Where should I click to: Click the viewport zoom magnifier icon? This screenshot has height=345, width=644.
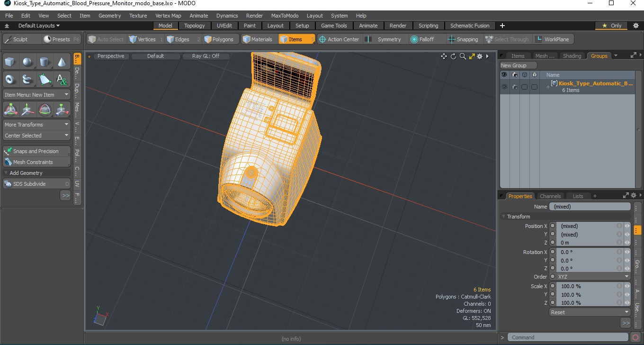pyautogui.click(x=463, y=56)
